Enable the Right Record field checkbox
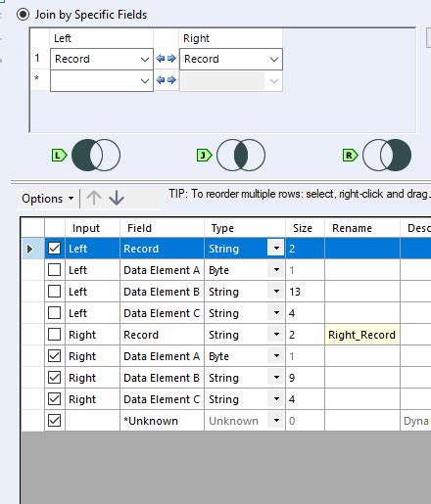The width and height of the screenshot is (431, 504). pyautogui.click(x=54, y=335)
